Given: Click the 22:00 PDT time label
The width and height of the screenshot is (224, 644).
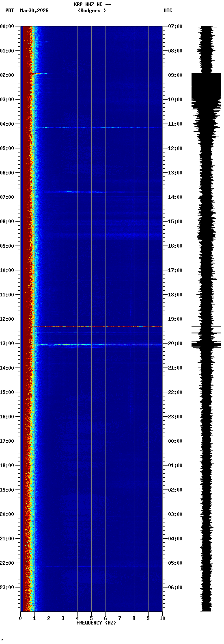Looking at the screenshot, I should coord(7,563).
